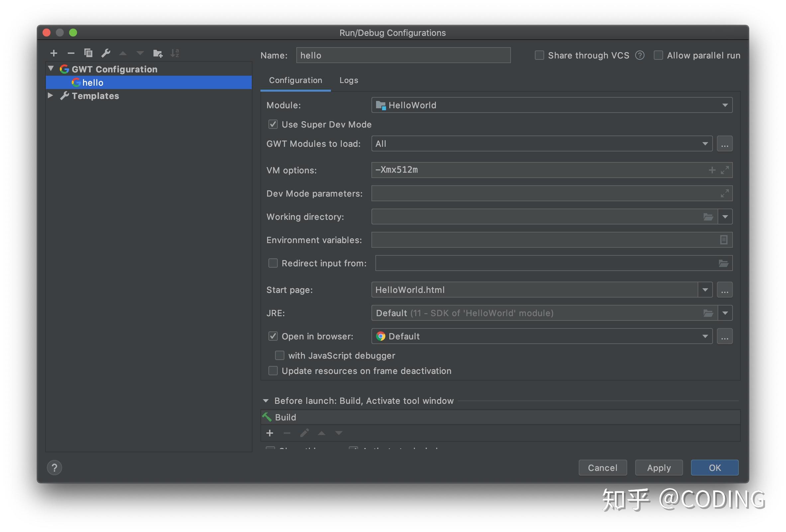Open the Module dropdown showing HelloWorld

point(725,105)
